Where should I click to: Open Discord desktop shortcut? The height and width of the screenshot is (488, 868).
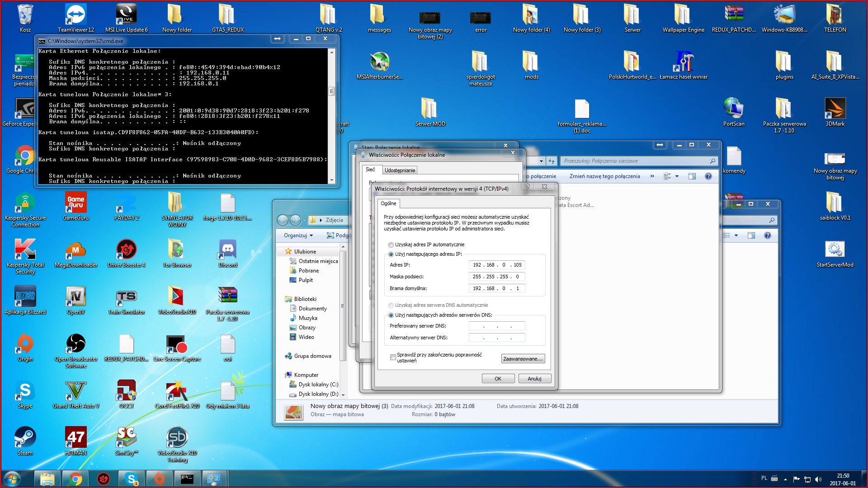click(x=228, y=253)
